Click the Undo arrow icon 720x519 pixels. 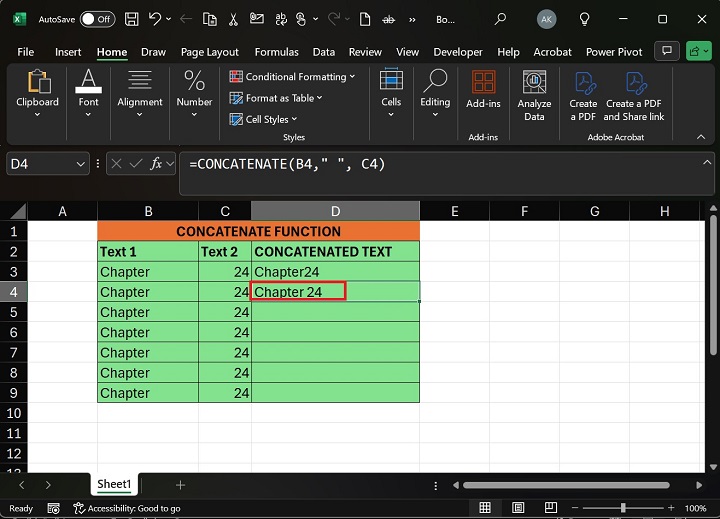pos(156,19)
